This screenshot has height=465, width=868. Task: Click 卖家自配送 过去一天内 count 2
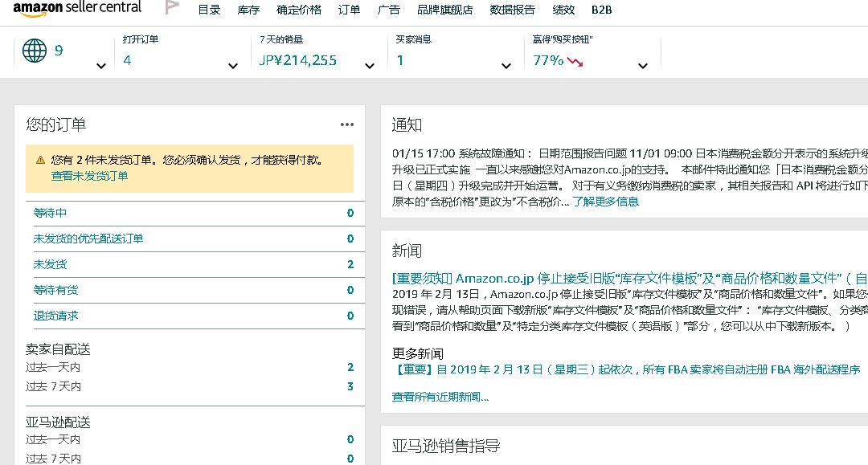[350, 367]
